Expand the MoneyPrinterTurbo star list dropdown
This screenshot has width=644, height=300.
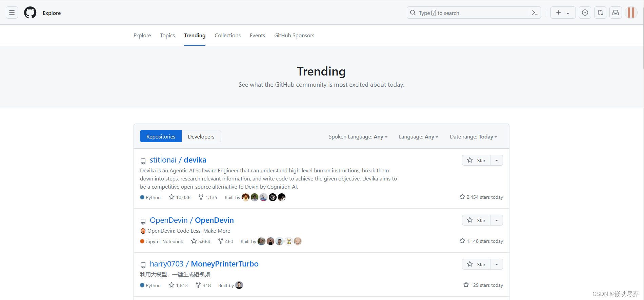[497, 264]
